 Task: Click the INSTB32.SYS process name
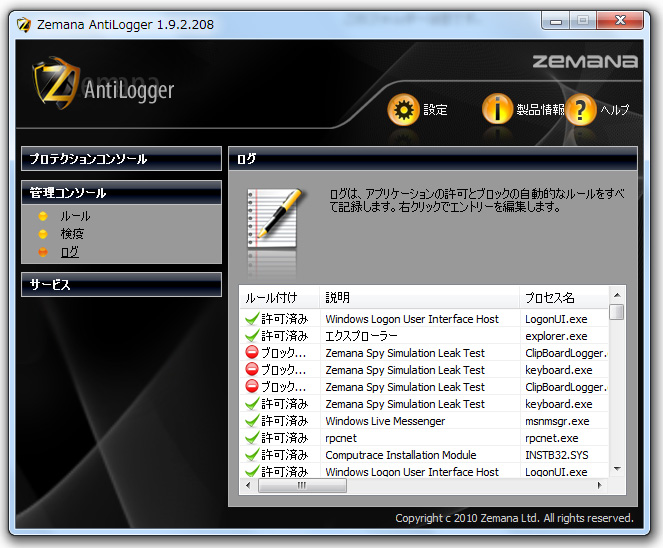pyautogui.click(x=556, y=455)
